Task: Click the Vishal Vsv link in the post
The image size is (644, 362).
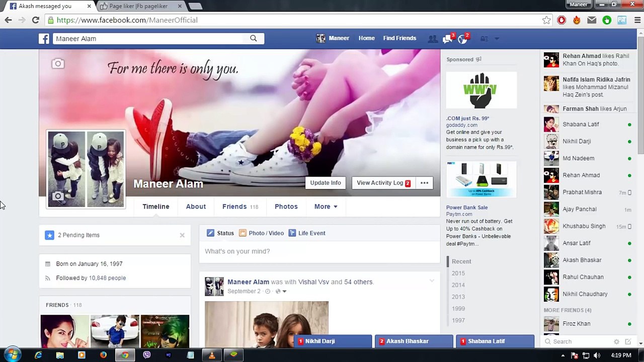Action: pyautogui.click(x=313, y=282)
